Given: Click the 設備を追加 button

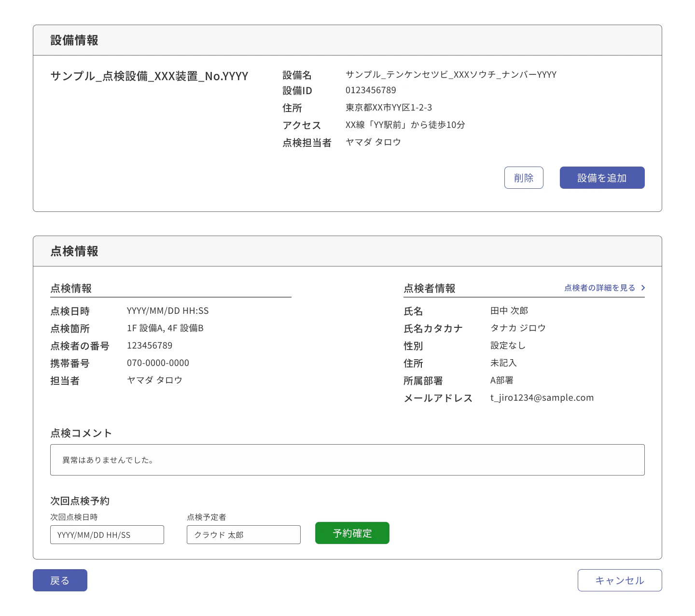Looking at the screenshot, I should (x=602, y=178).
